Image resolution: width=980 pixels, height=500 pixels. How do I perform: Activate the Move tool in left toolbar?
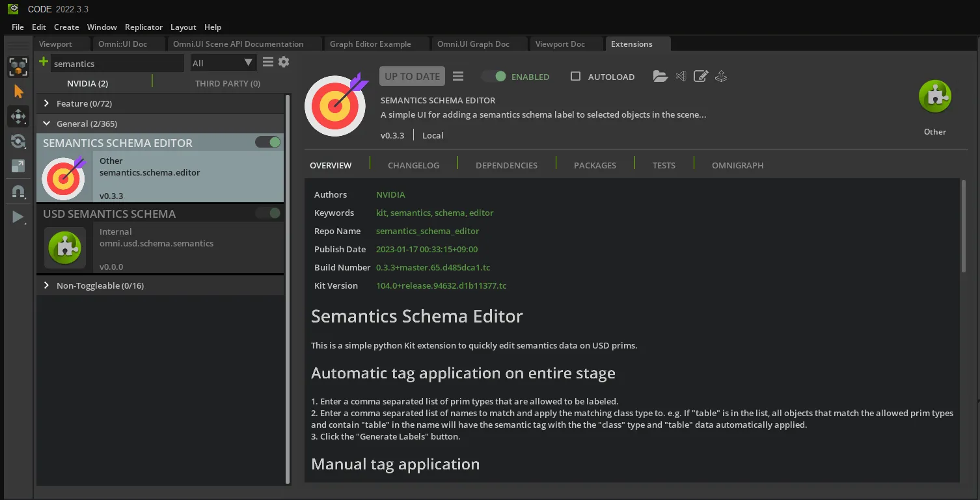(18, 116)
